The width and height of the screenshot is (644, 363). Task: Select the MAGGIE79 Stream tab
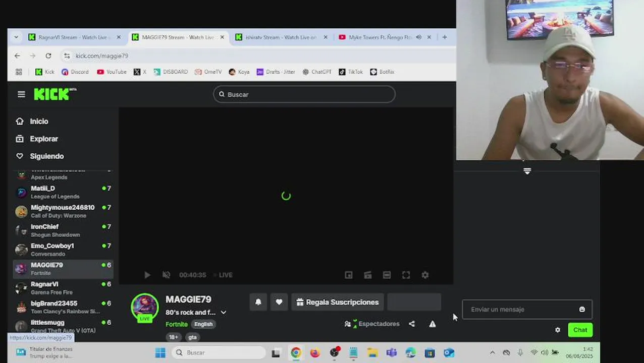(x=177, y=37)
